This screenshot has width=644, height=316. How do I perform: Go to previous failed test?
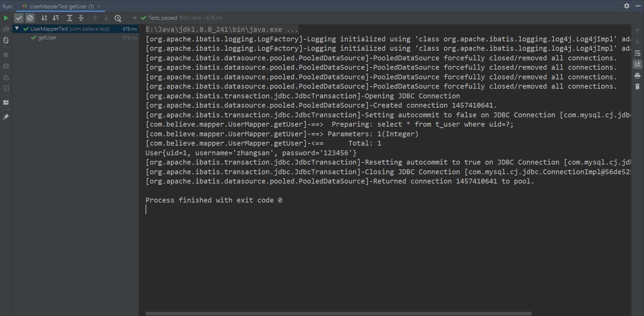coord(95,18)
